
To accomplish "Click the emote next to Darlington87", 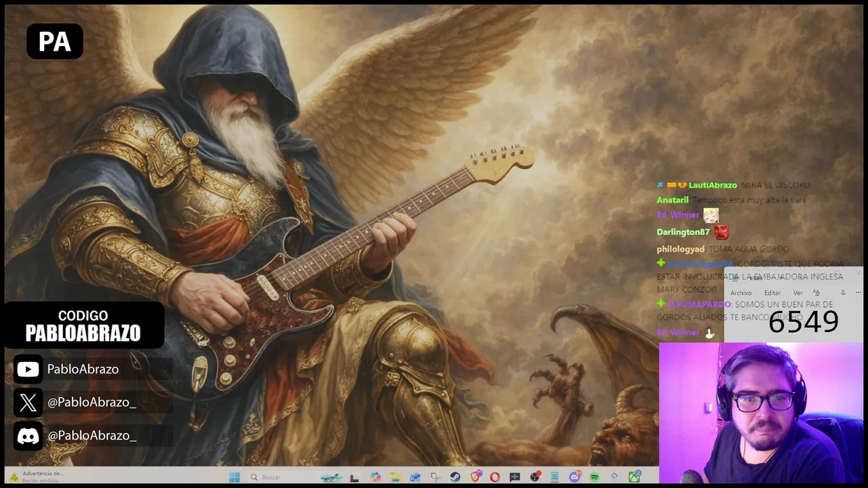I will pos(721,232).
